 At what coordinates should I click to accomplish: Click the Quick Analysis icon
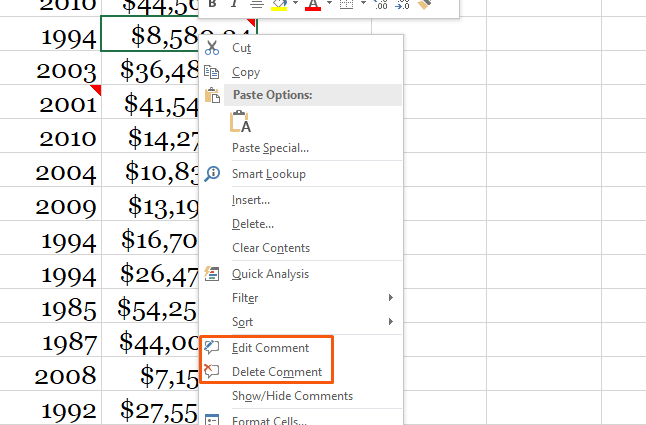212,274
